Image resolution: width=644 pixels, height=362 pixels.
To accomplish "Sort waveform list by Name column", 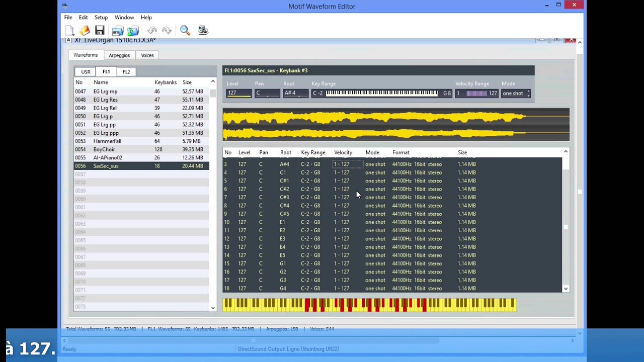I will pyautogui.click(x=101, y=82).
